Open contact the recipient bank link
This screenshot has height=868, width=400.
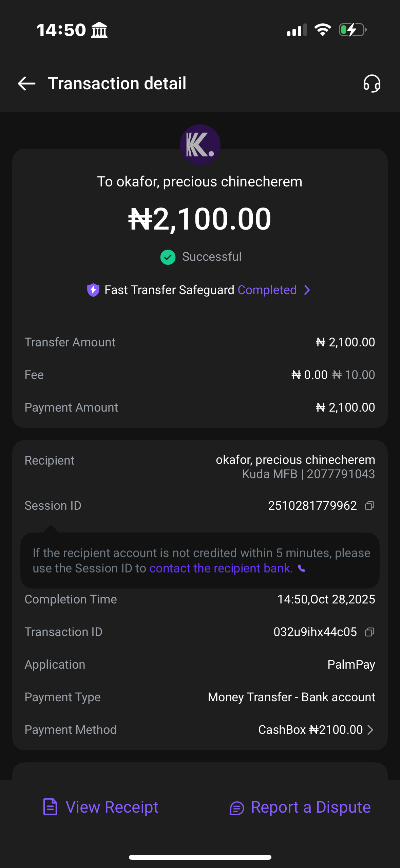click(221, 568)
